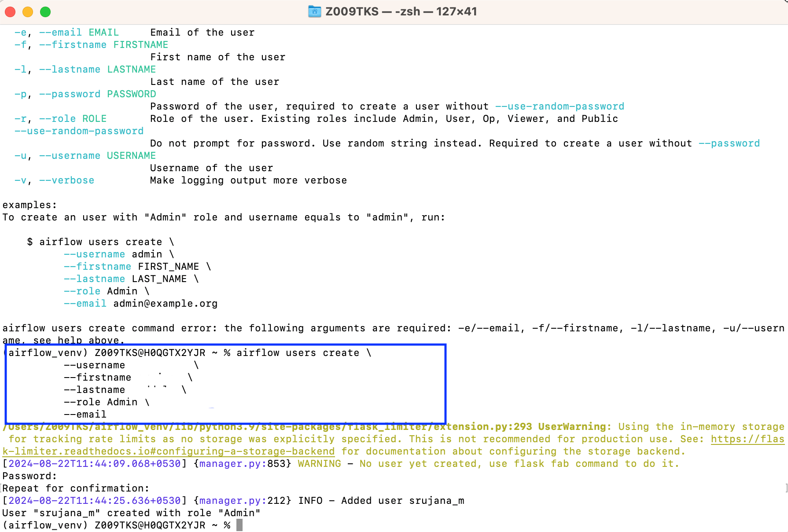
Task: Minimize the terminal with the yellow button
Action: tap(28, 12)
